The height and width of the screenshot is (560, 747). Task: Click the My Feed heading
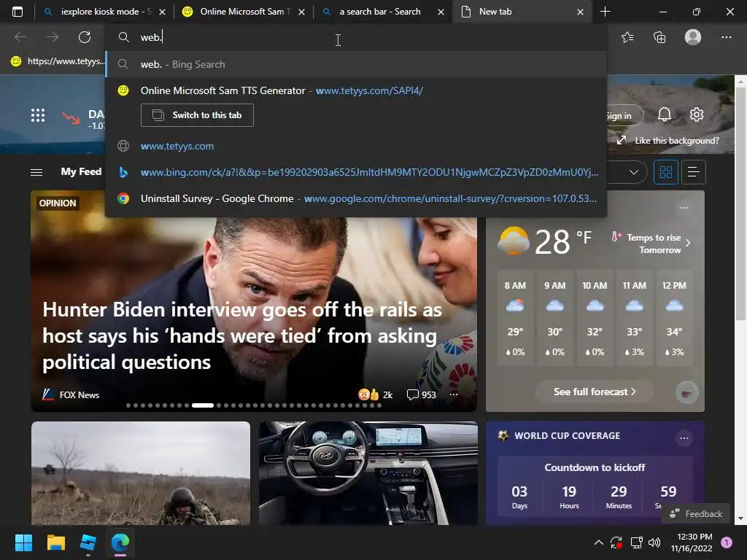coord(81,171)
